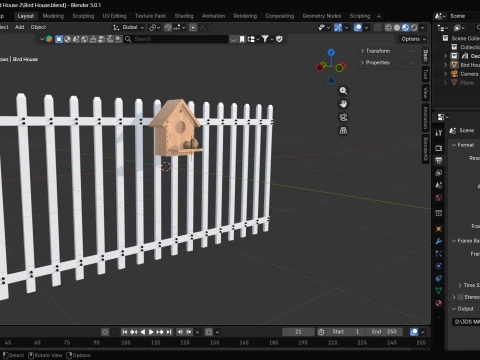Click the Search field in header
480x360 pixels.
(x=176, y=39)
